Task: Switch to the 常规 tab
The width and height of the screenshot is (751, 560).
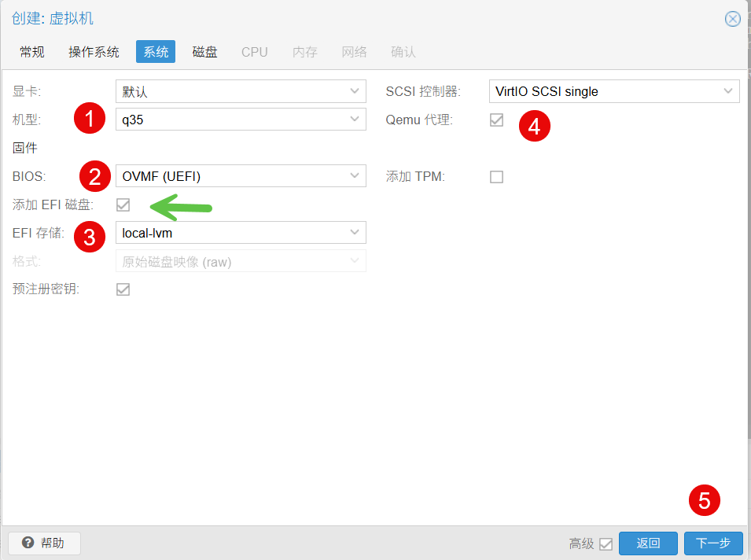Action: pyautogui.click(x=32, y=52)
